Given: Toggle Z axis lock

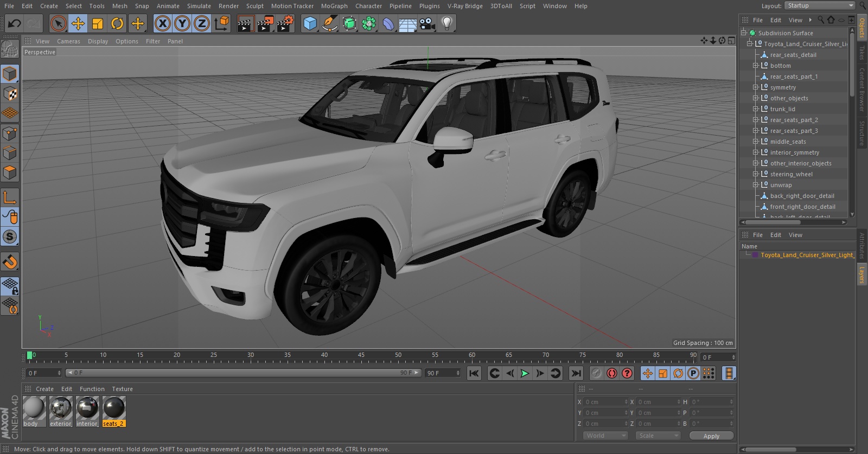Looking at the screenshot, I should tap(202, 23).
